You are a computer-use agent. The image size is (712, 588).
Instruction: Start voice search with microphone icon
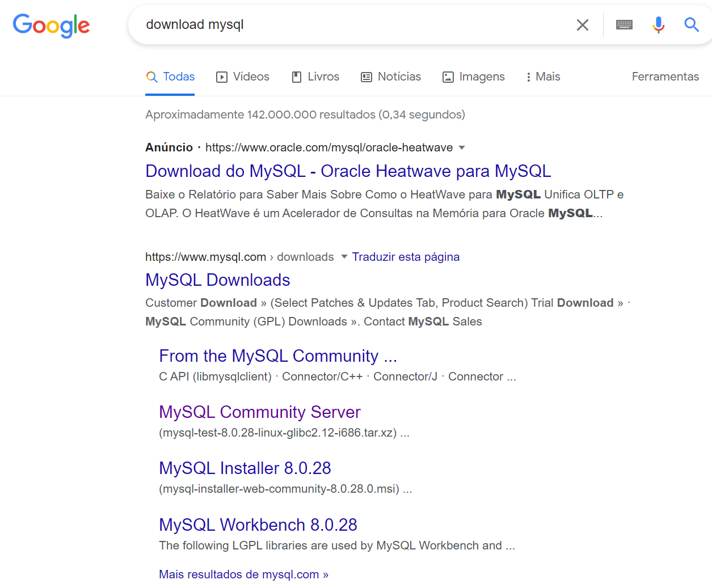(x=658, y=25)
